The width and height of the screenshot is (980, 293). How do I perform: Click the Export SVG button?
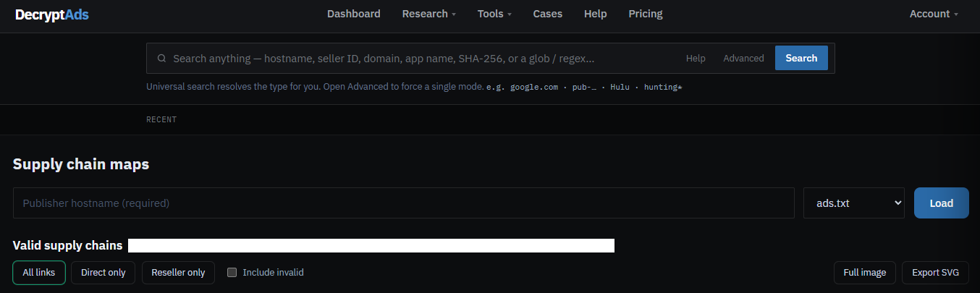pos(935,273)
